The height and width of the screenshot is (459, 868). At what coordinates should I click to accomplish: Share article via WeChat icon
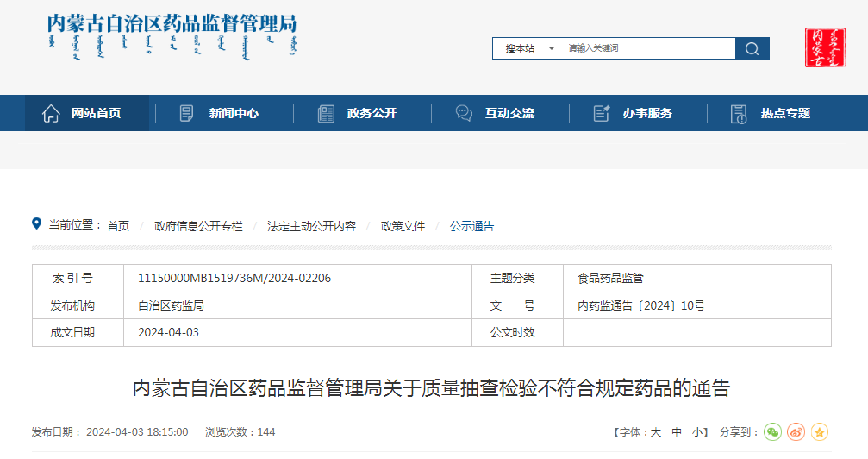click(x=772, y=432)
